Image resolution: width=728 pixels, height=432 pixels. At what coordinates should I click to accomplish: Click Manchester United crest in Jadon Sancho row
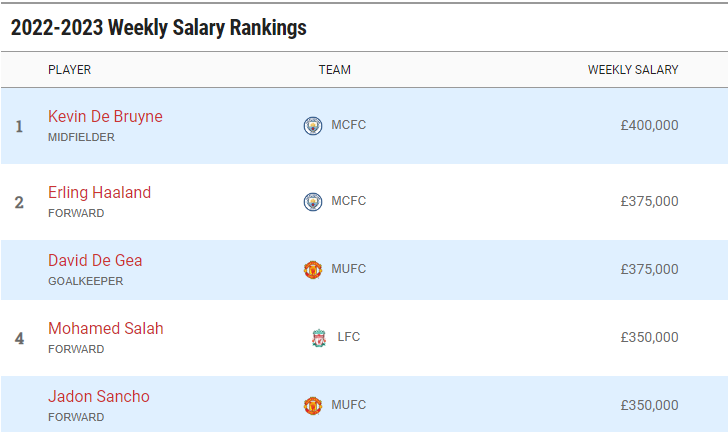pos(313,406)
